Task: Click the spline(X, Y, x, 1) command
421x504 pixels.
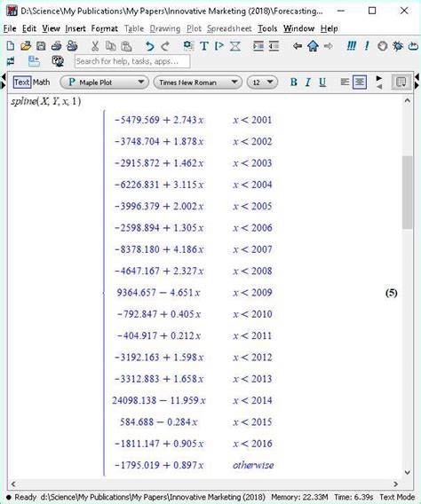Action: (x=46, y=101)
